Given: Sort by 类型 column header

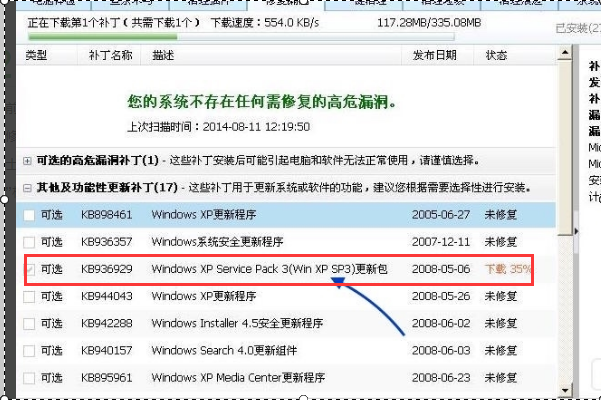Looking at the screenshot, I should pos(36,56).
